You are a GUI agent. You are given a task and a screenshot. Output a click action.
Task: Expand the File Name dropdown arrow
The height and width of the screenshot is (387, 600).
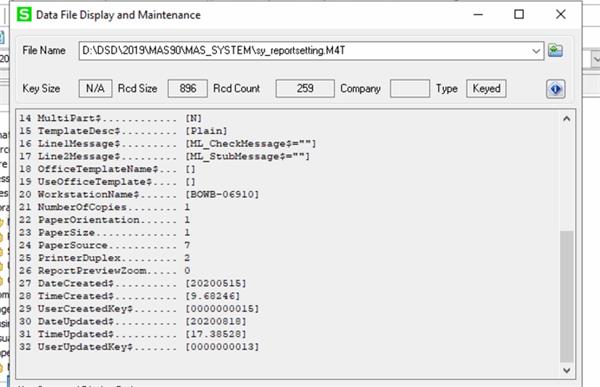click(x=536, y=51)
